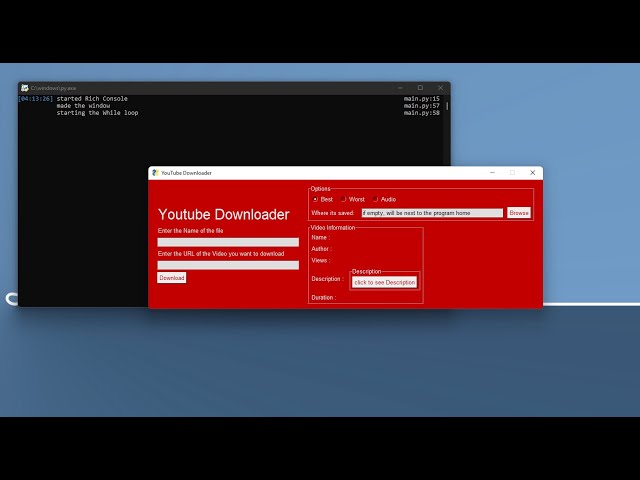This screenshot has height=480, width=640.
Task: Click the main.py:58 source reference
Action: point(422,113)
